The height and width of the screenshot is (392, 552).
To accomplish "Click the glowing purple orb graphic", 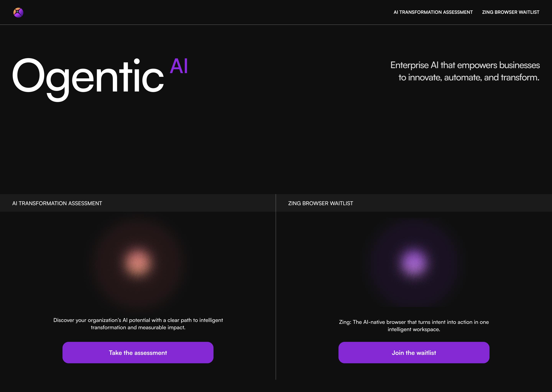I will [414, 263].
